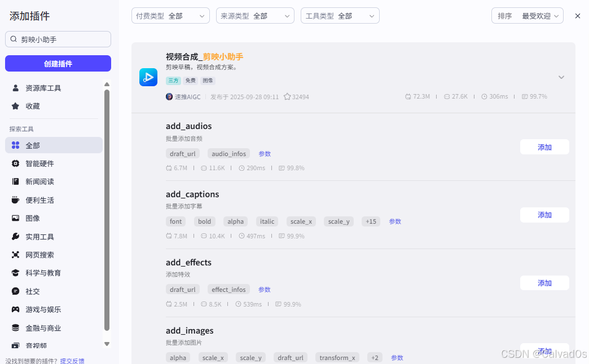The height and width of the screenshot is (364, 589).
Task: Select the 智能硬件 category
Action: coord(54,163)
